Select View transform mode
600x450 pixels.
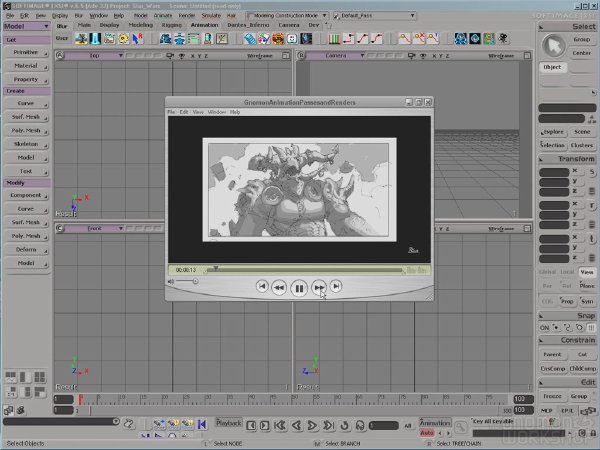pyautogui.click(x=587, y=272)
